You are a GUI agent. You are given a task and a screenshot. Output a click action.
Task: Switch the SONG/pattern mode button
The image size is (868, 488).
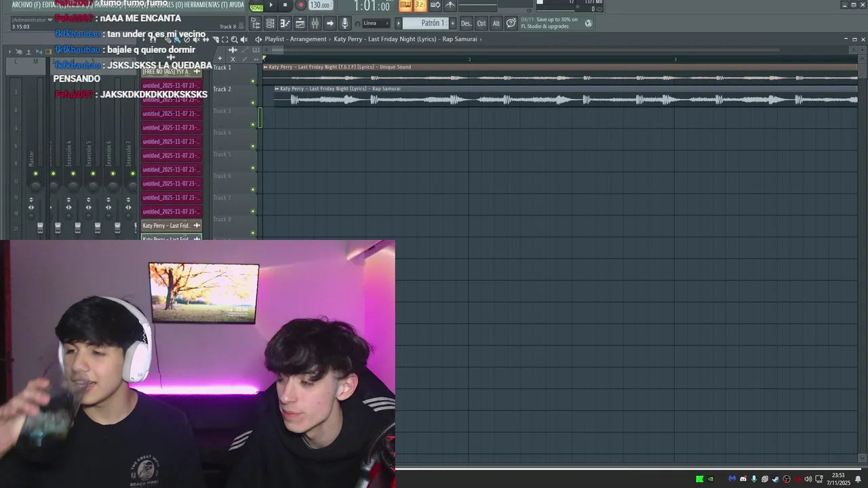pos(256,7)
